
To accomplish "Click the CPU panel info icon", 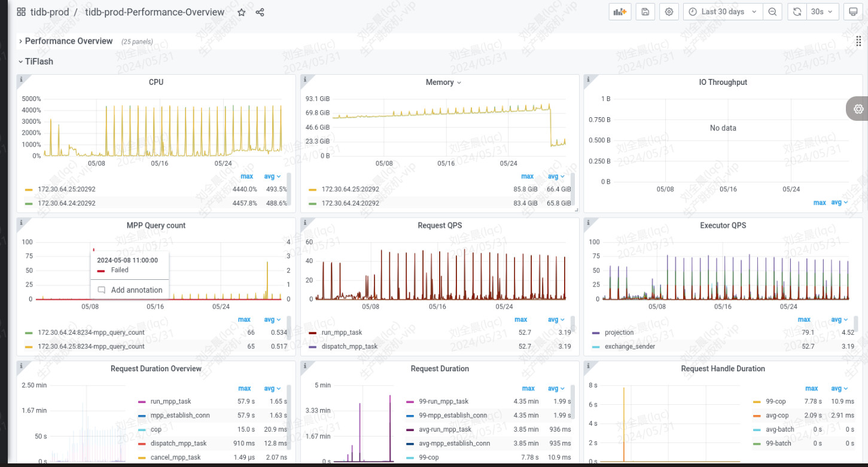I will (21, 79).
